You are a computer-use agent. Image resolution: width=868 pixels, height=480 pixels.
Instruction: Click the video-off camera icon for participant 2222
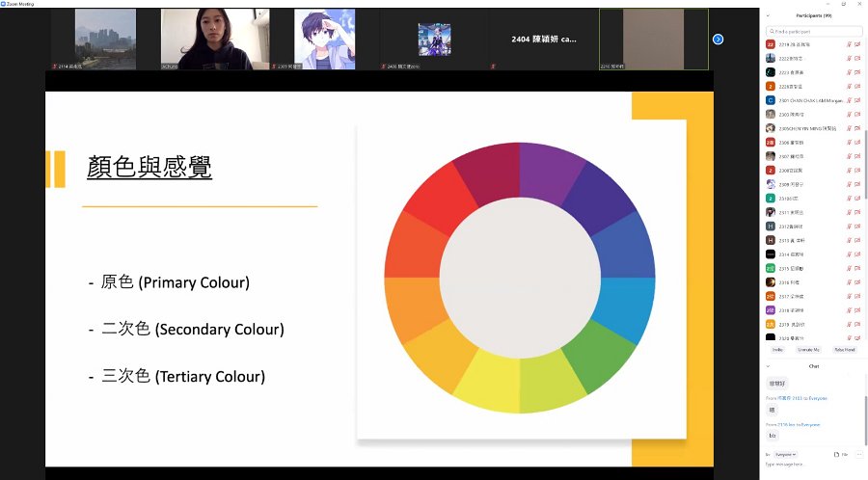(857, 58)
